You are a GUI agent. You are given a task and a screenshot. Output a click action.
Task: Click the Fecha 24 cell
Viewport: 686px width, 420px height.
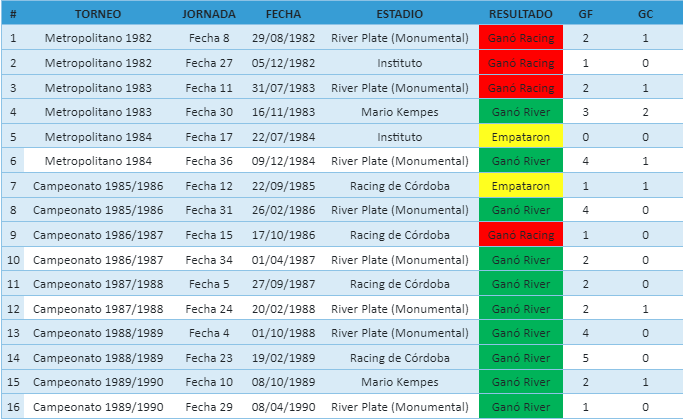[209, 309]
